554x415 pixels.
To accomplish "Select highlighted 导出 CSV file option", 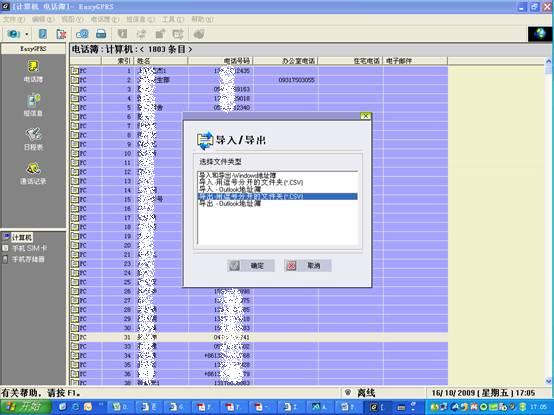I will [x=277, y=196].
